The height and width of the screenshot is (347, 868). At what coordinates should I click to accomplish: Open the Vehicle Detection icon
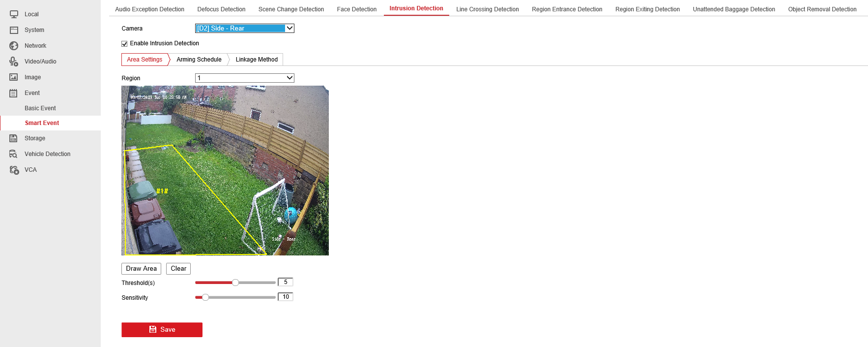14,154
